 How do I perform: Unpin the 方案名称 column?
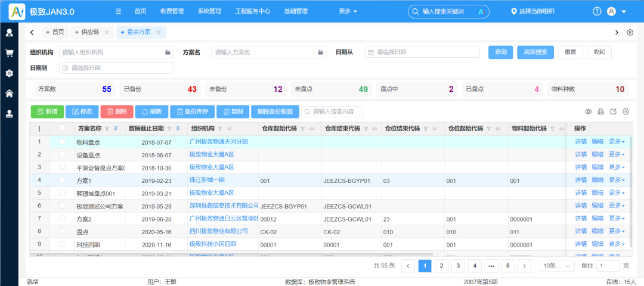[116, 129]
